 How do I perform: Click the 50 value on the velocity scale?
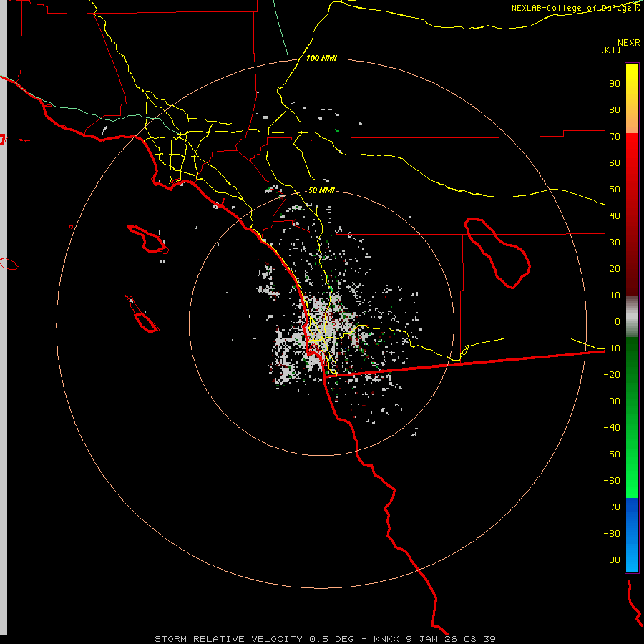[x=615, y=190]
